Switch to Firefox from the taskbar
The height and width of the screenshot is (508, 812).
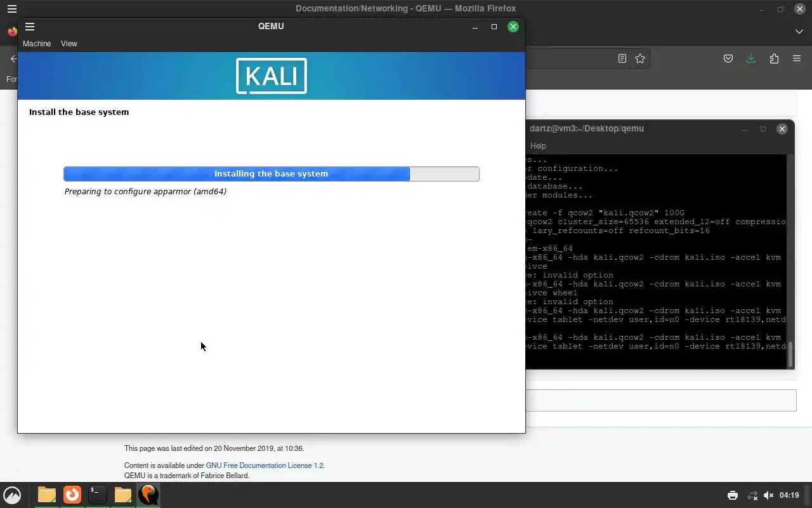click(x=72, y=495)
